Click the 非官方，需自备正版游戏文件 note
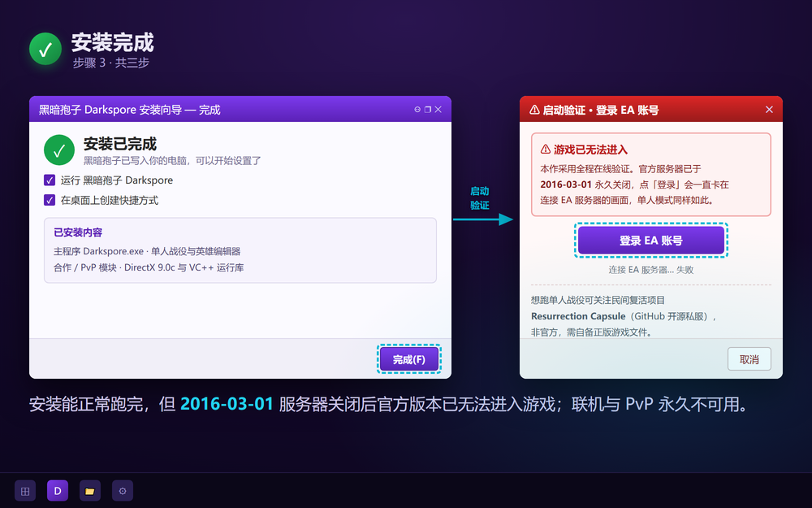Image resolution: width=812 pixels, height=508 pixels. tap(592, 332)
